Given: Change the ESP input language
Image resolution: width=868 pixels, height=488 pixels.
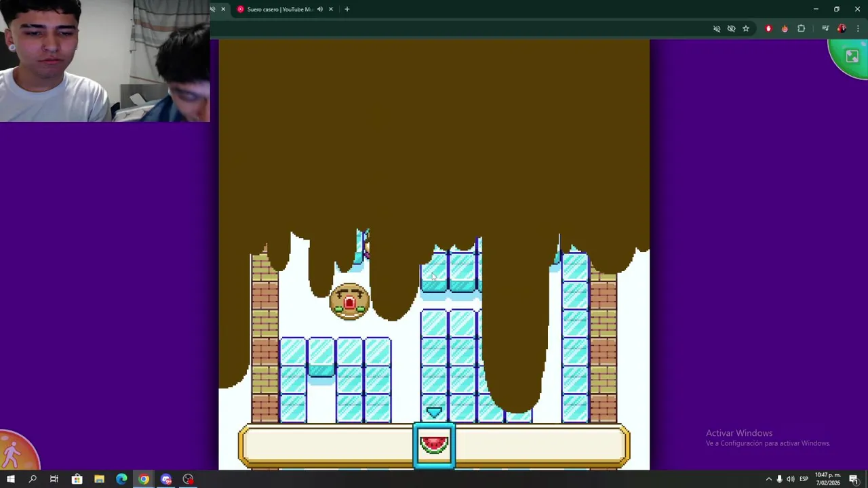Looking at the screenshot, I should [x=804, y=479].
